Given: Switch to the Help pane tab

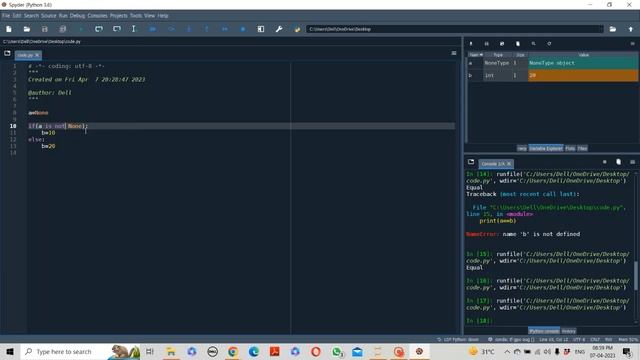Looking at the screenshot, I should coord(522,148).
